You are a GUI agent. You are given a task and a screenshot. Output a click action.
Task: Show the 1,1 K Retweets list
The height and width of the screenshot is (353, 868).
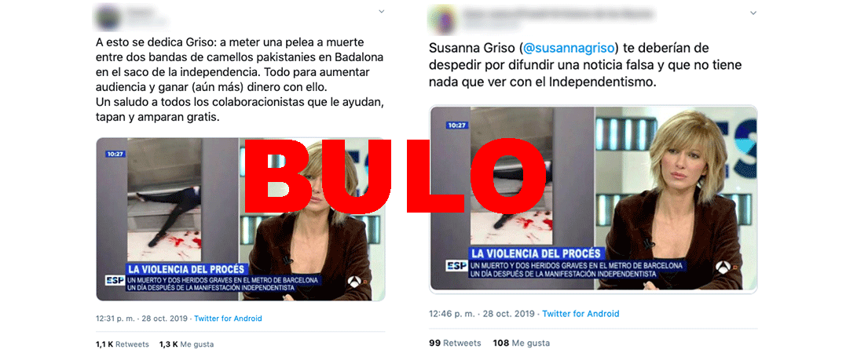[123, 344]
